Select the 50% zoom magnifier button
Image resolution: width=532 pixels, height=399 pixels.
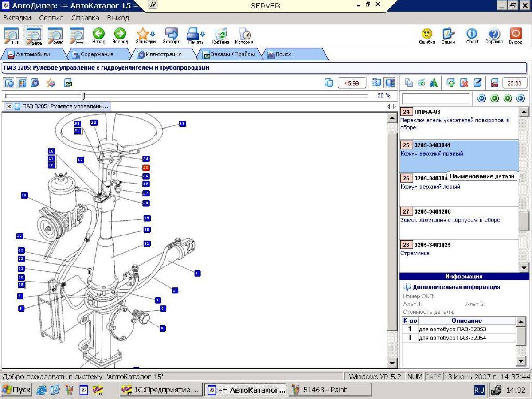(x=34, y=36)
